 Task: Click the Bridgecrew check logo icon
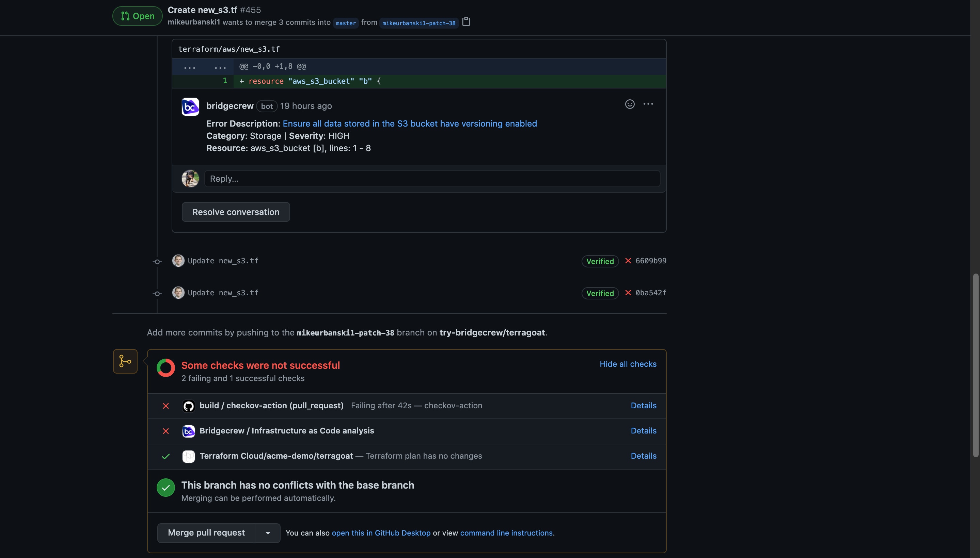point(188,431)
